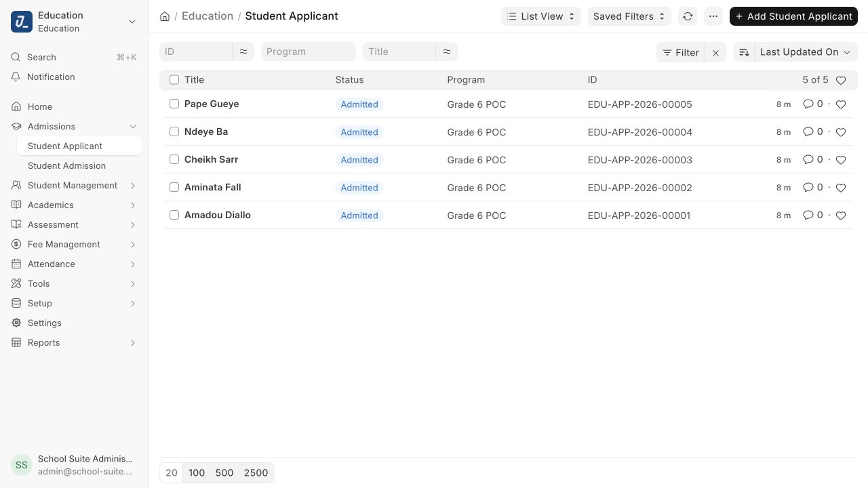Open Notification in the sidebar

pos(75,77)
